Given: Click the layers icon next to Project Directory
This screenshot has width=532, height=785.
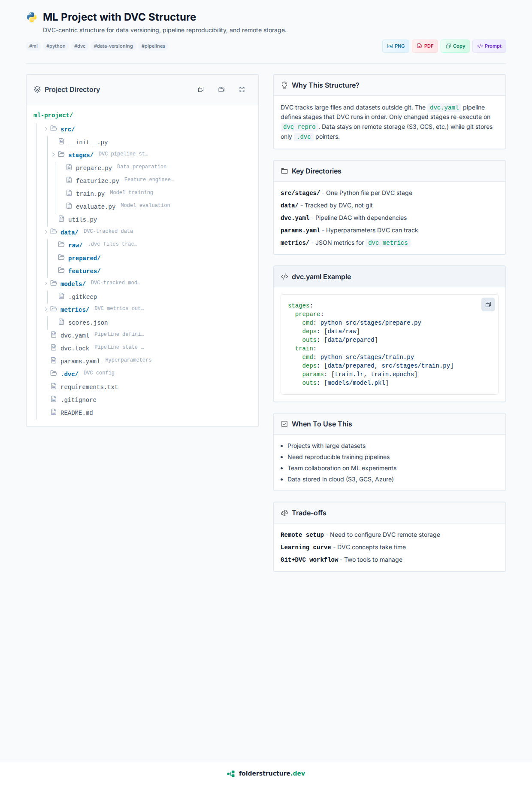Looking at the screenshot, I should (37, 89).
